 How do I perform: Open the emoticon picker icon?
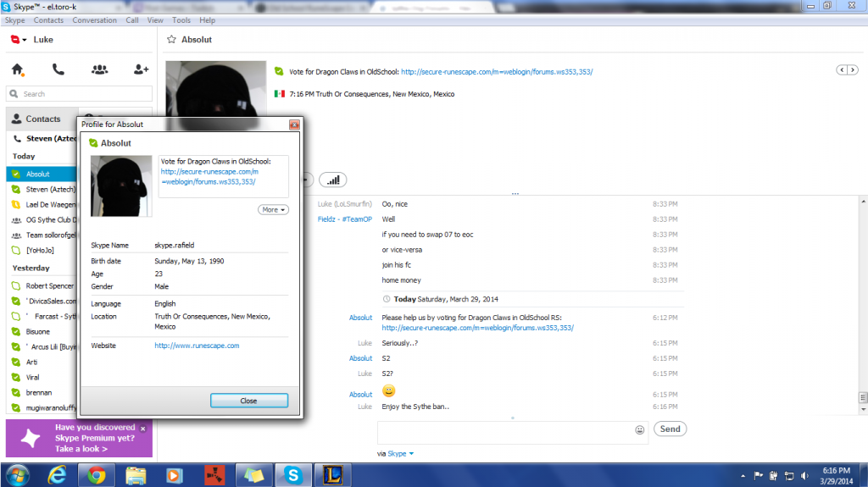640,430
